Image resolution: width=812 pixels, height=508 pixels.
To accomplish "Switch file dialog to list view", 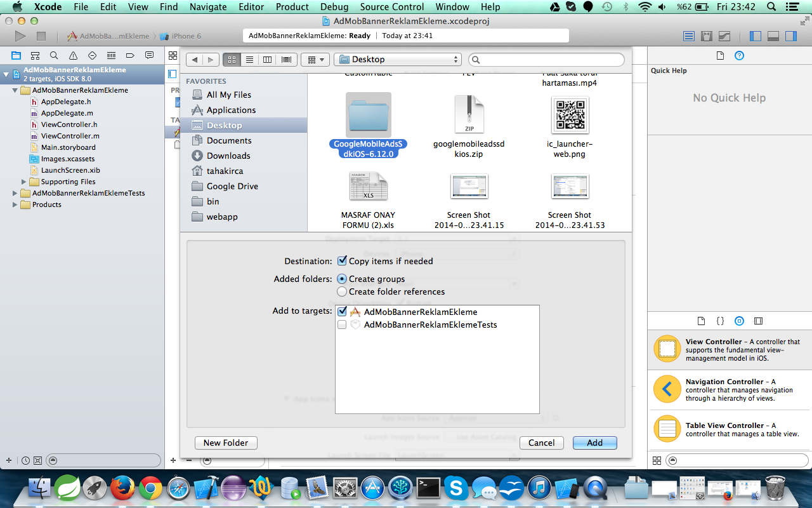I will [249, 60].
